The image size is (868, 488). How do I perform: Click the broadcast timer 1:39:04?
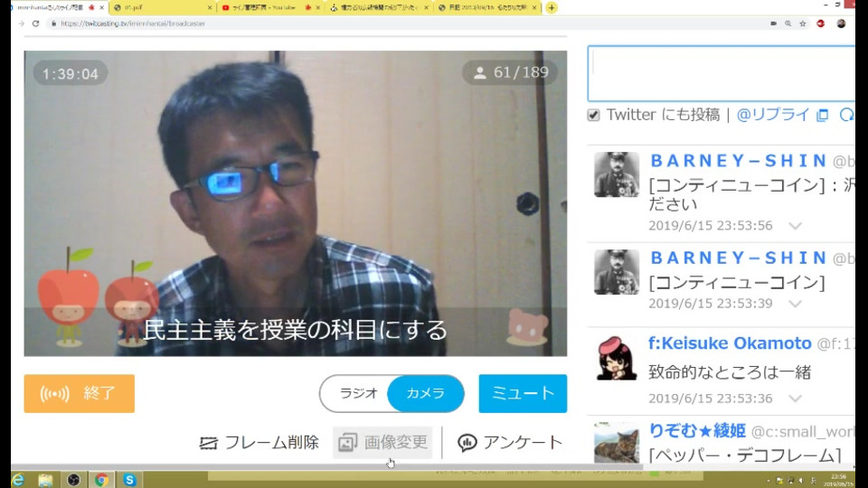pyautogui.click(x=71, y=73)
